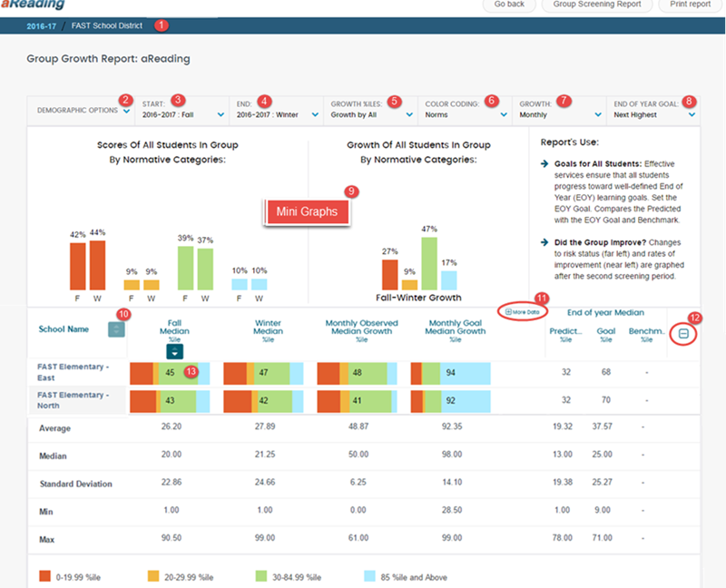726x588 pixels.
Task: Click the School Name column header
Action: click(64, 329)
